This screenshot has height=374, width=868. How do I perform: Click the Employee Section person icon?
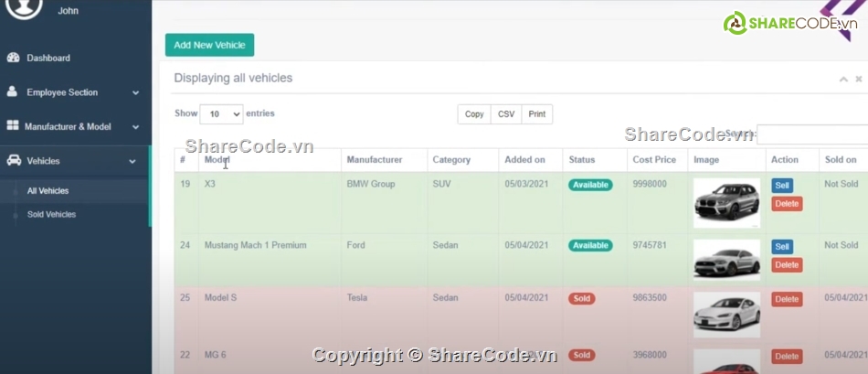point(12,92)
